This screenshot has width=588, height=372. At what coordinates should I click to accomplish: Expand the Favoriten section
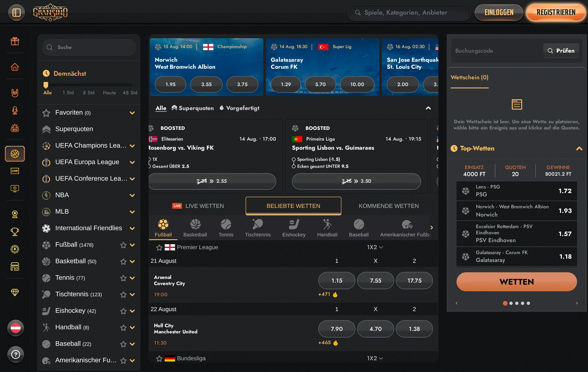[x=132, y=113]
